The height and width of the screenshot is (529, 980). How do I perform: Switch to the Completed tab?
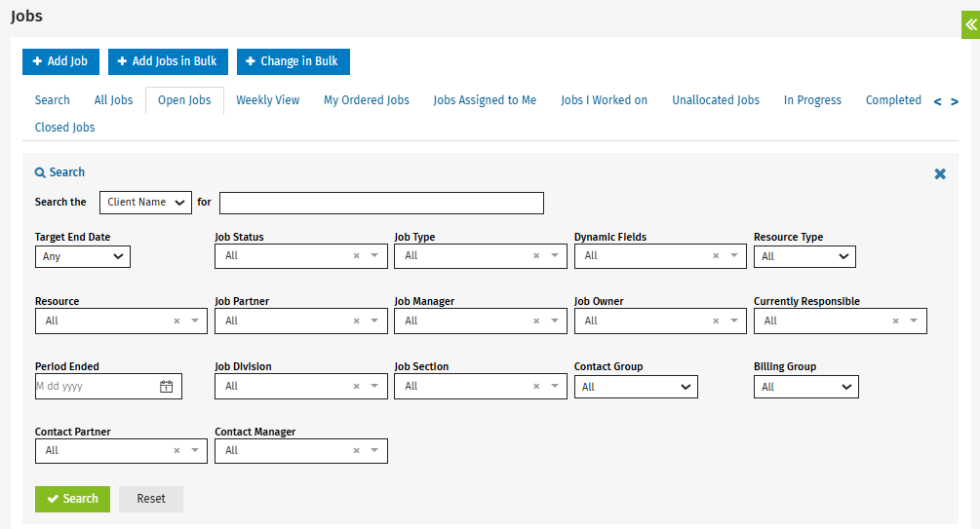coord(893,100)
